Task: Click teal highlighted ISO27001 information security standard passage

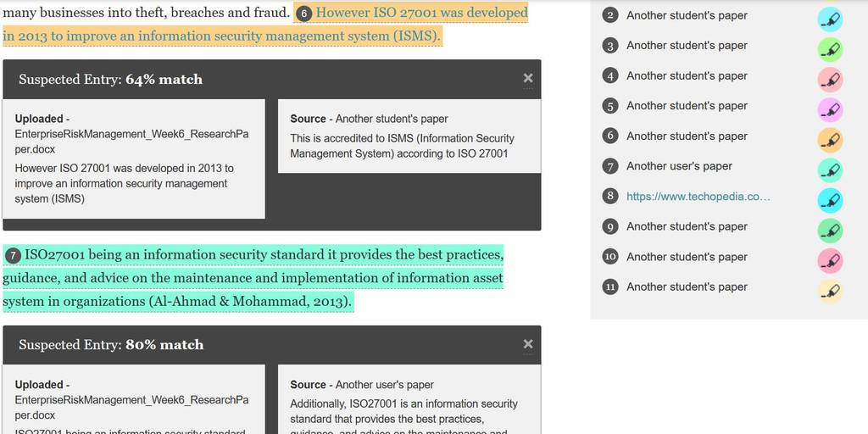Action: point(253,278)
